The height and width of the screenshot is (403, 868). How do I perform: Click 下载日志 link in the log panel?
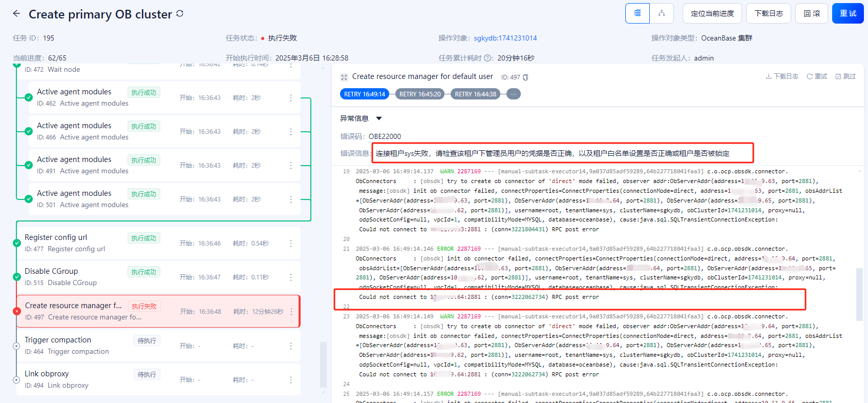(782, 76)
